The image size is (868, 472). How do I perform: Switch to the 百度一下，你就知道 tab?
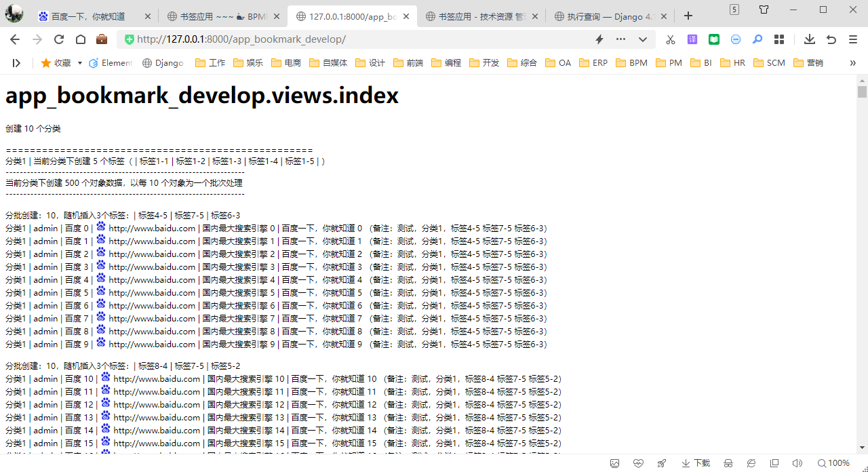(94, 16)
